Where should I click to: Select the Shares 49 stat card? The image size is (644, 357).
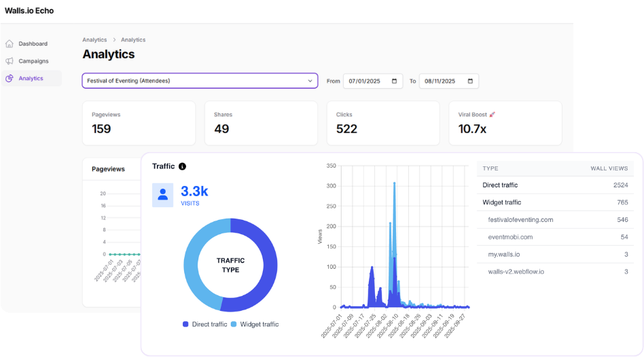262,123
